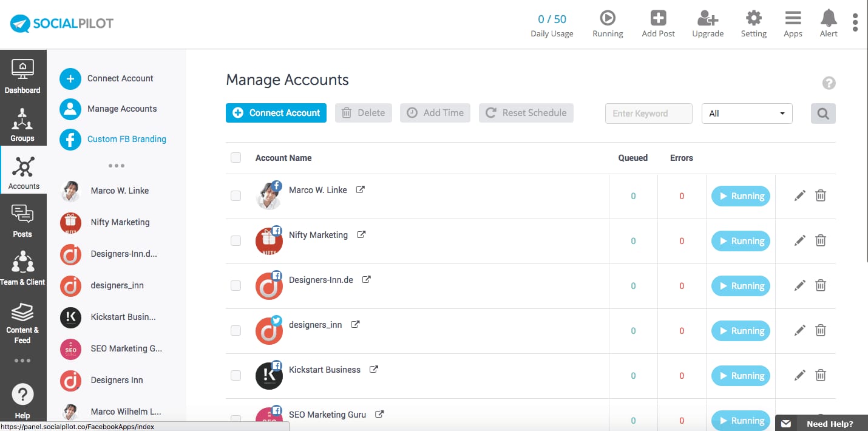The height and width of the screenshot is (431, 868).
Task: Open Accounts in the sidebar
Action: click(x=23, y=172)
